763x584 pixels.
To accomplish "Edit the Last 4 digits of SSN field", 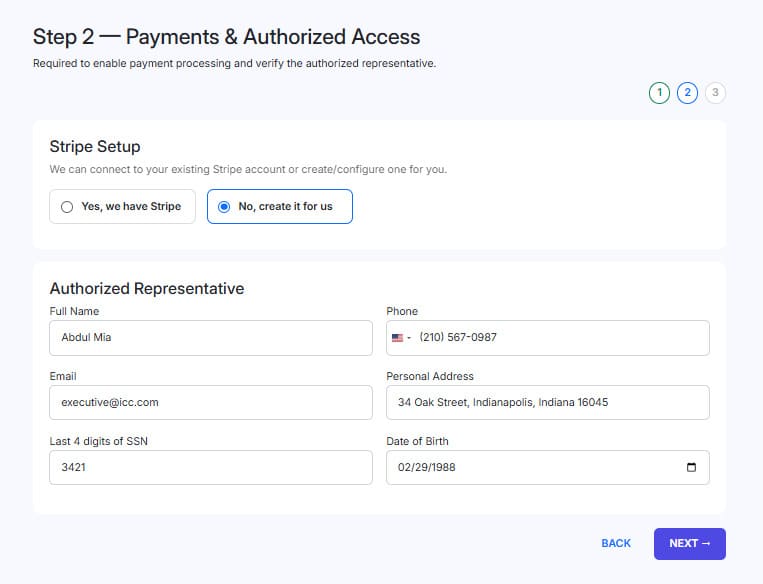I will (211, 467).
